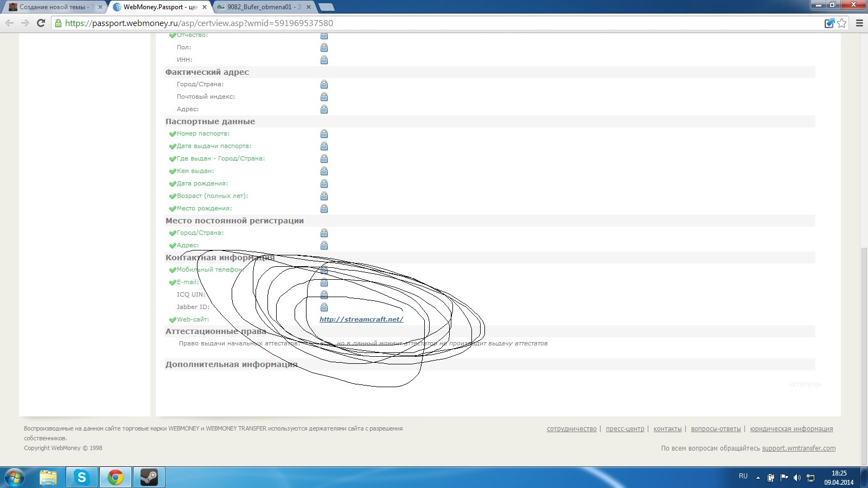Open the сотрудничество footer link
Screen dimensions: 868x488
pyautogui.click(x=572, y=429)
